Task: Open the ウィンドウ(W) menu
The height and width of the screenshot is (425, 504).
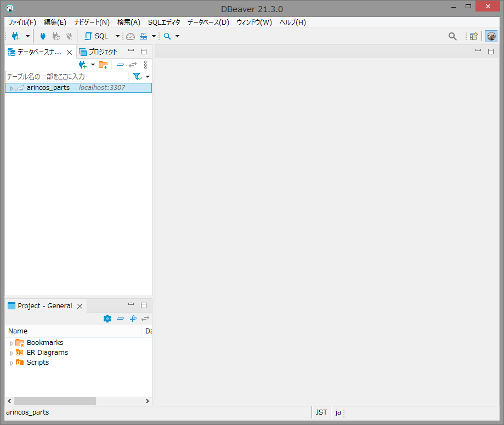Action: [x=254, y=22]
